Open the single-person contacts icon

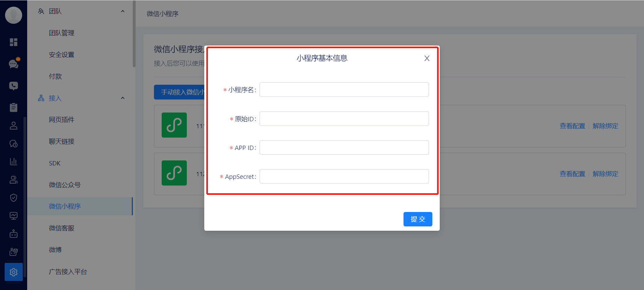click(x=13, y=126)
